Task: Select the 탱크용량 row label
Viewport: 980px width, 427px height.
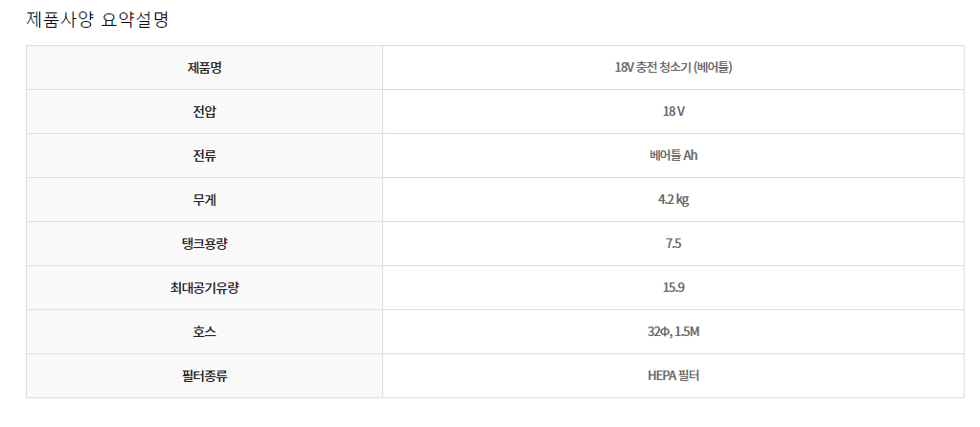Action: pos(204,244)
